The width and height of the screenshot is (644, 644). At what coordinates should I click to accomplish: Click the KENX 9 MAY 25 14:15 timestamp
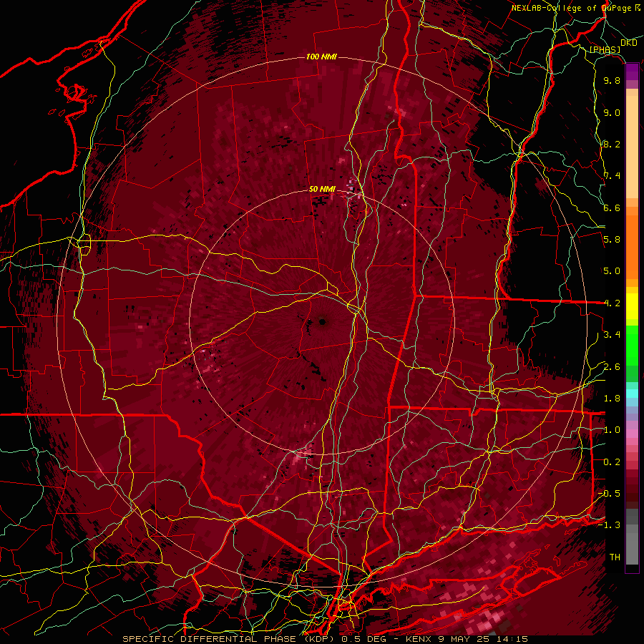point(467,639)
